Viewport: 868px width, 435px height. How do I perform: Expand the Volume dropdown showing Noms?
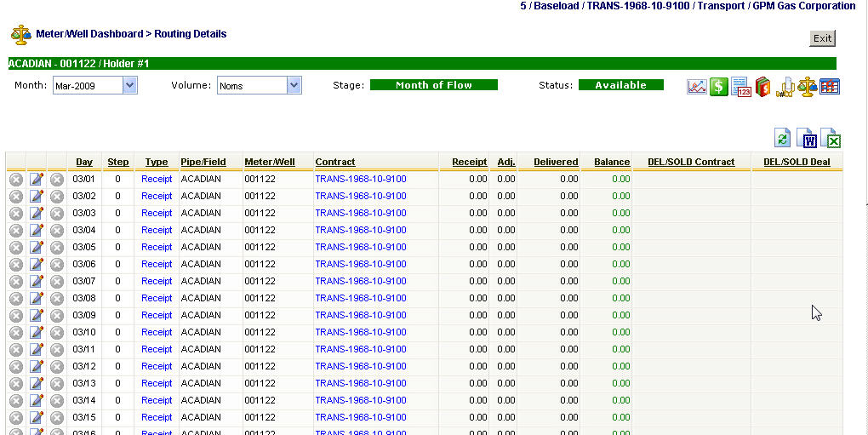coord(259,85)
